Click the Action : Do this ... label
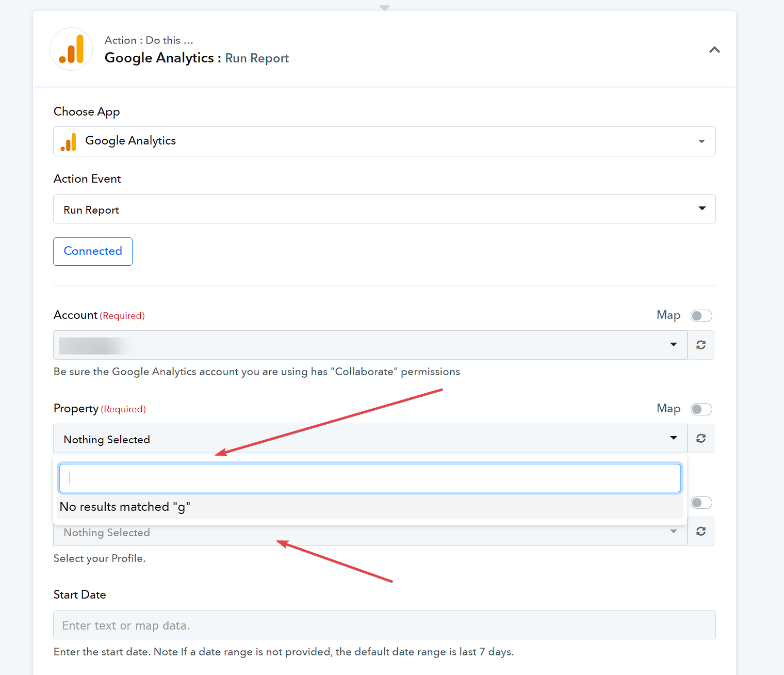 pos(149,40)
